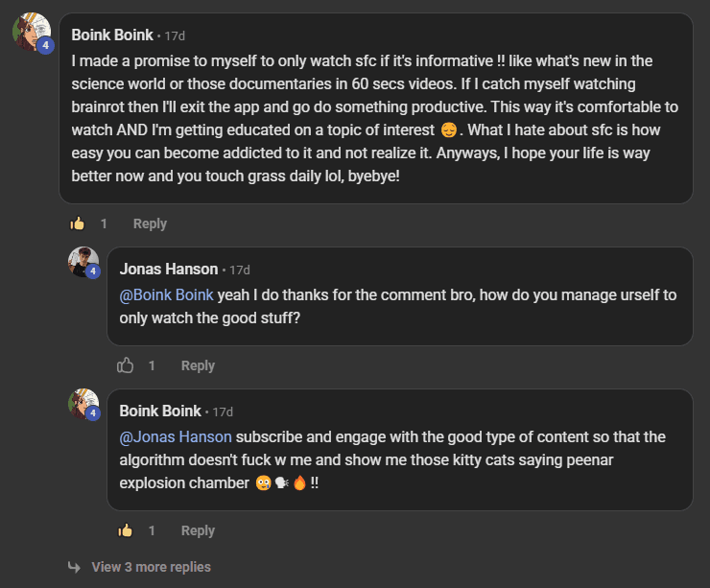The height and width of the screenshot is (588, 710).
Task: Click the curved arrow icon beside 'View 3 more replies'
Action: (74, 567)
